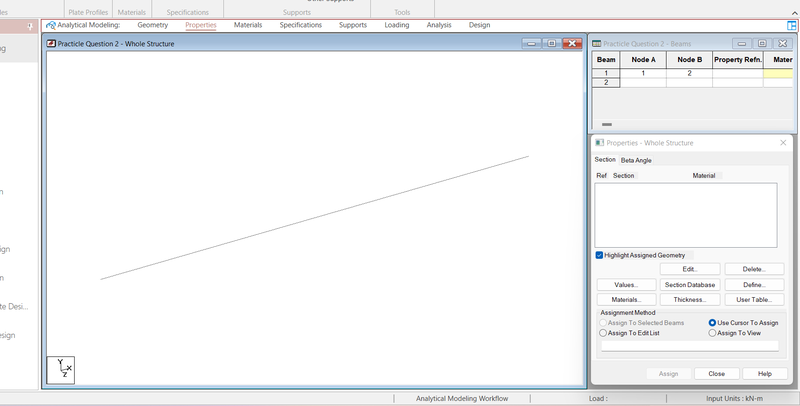Click the empty section list box

[686, 215]
